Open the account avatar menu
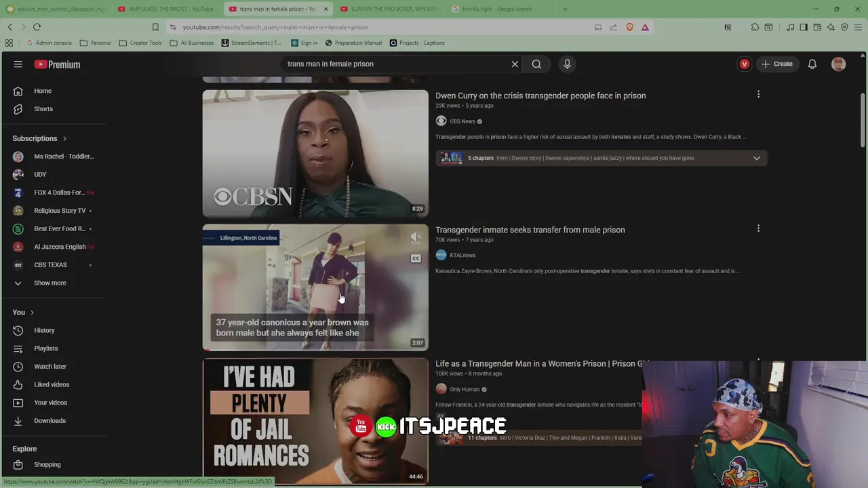This screenshot has height=488, width=868. (839, 64)
